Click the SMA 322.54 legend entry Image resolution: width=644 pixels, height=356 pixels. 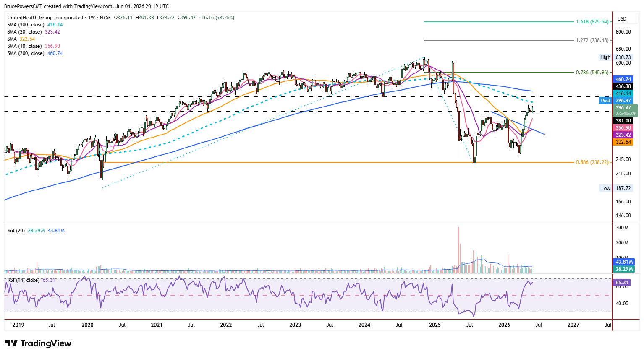pyautogui.click(x=21, y=39)
